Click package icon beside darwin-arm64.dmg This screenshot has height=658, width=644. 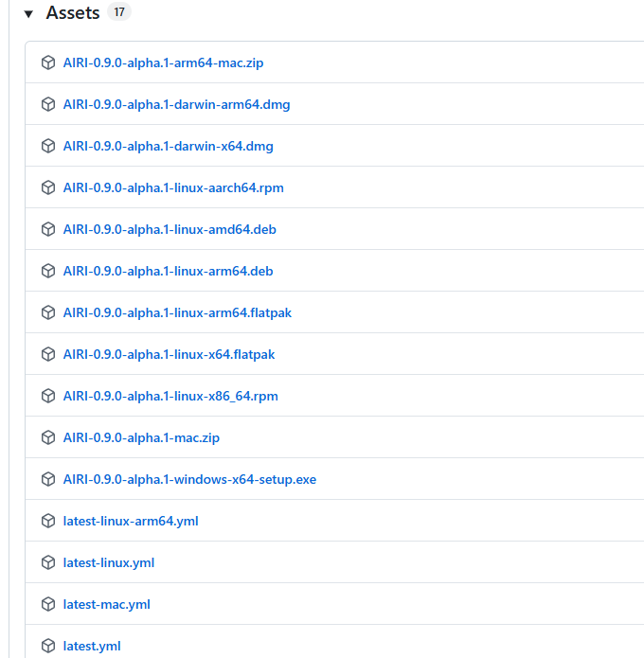[x=48, y=104]
